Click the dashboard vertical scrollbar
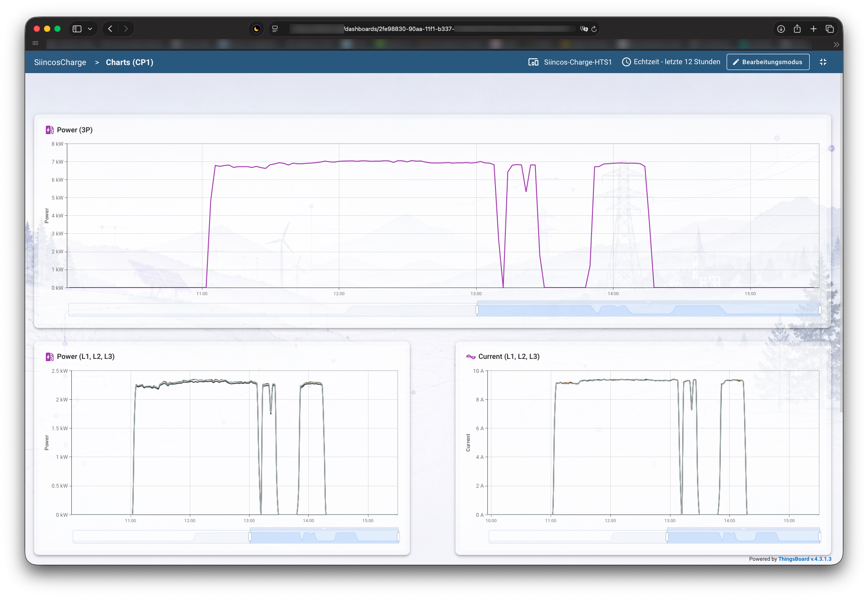The width and height of the screenshot is (868, 598). click(x=841, y=242)
